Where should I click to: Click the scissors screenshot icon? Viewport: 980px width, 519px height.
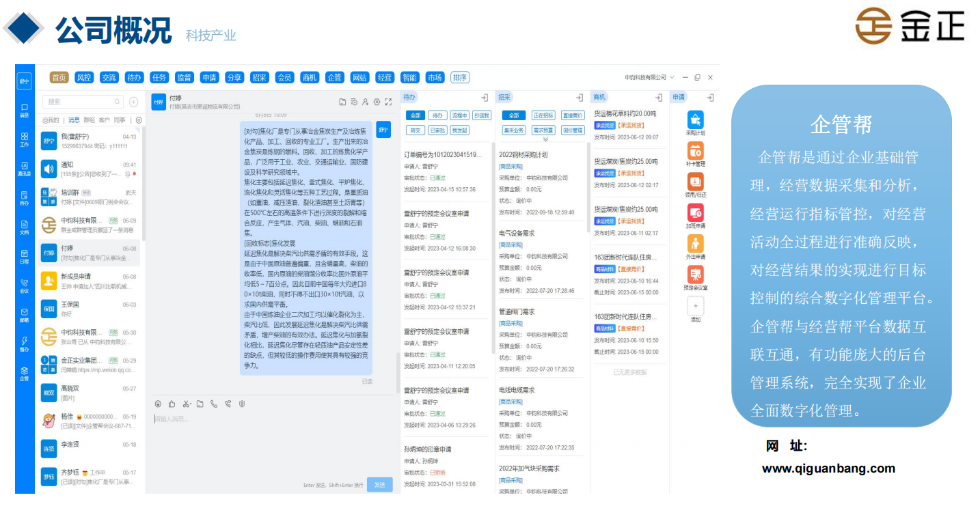coord(187,404)
